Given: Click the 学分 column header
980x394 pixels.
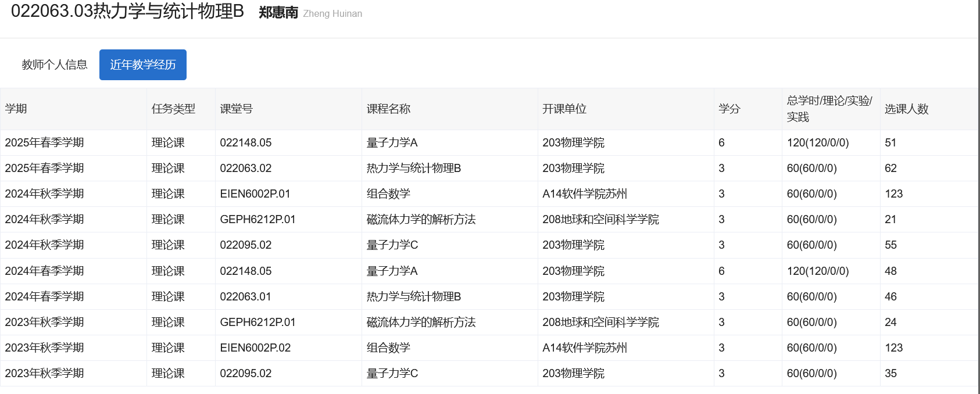Looking at the screenshot, I should (x=729, y=109).
